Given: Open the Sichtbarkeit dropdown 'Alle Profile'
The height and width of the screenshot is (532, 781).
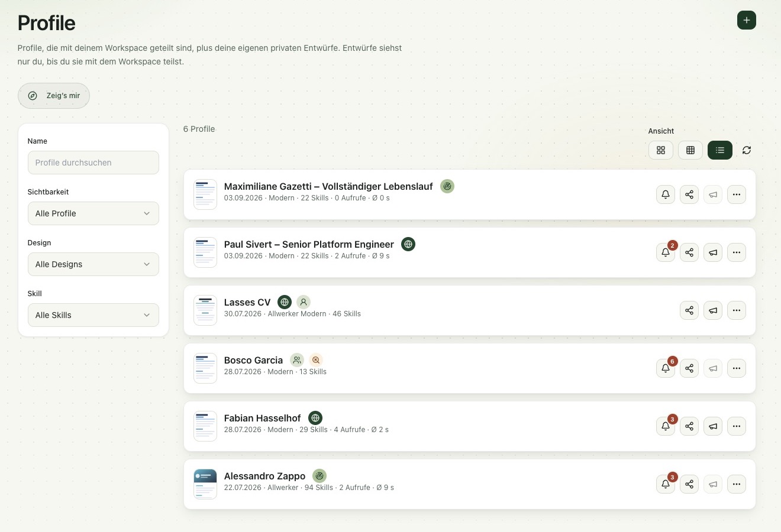Looking at the screenshot, I should point(93,213).
